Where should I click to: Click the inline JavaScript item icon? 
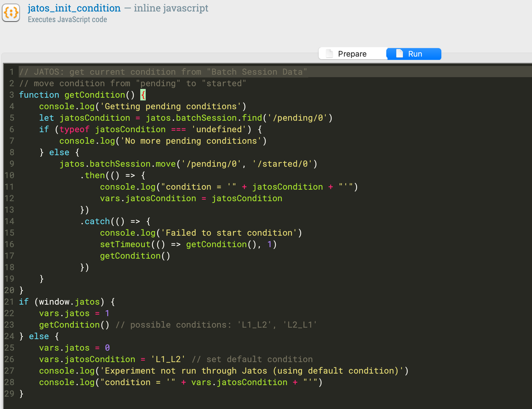[11, 13]
